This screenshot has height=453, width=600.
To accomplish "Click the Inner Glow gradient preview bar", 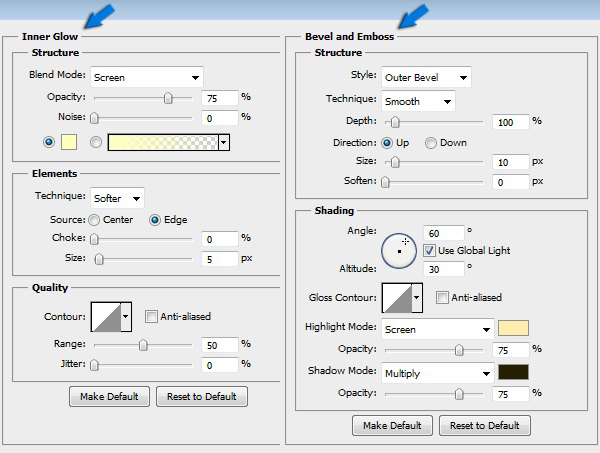I will pyautogui.click(x=162, y=142).
